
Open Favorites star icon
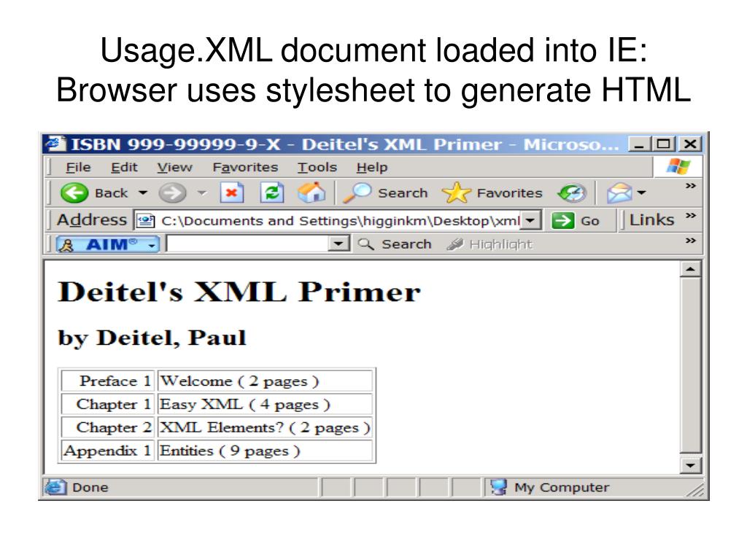tap(456, 192)
